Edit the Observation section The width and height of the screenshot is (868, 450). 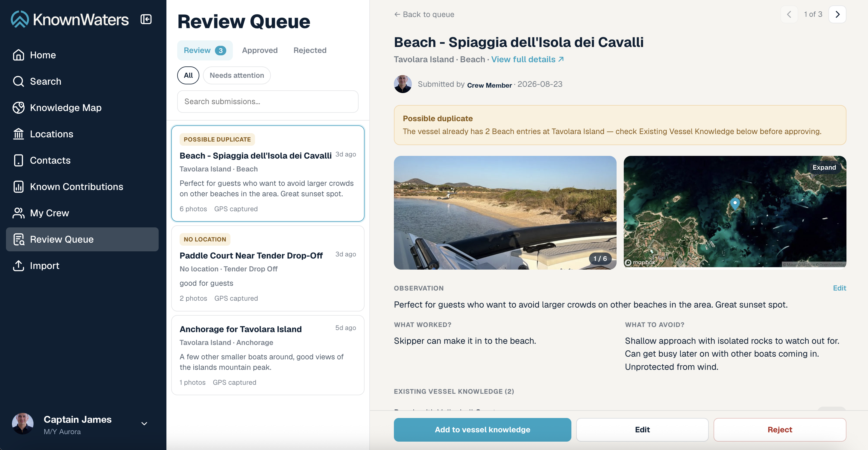point(839,288)
